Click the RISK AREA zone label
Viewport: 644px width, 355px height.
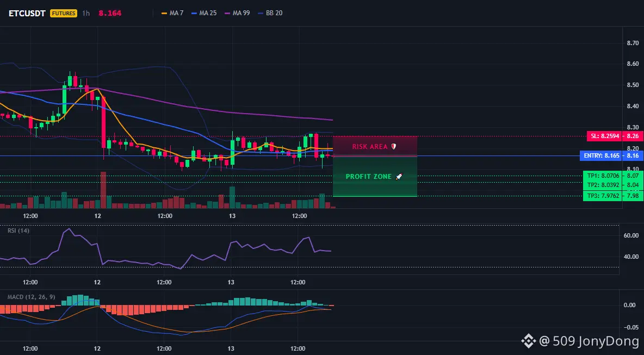pyautogui.click(x=370, y=147)
